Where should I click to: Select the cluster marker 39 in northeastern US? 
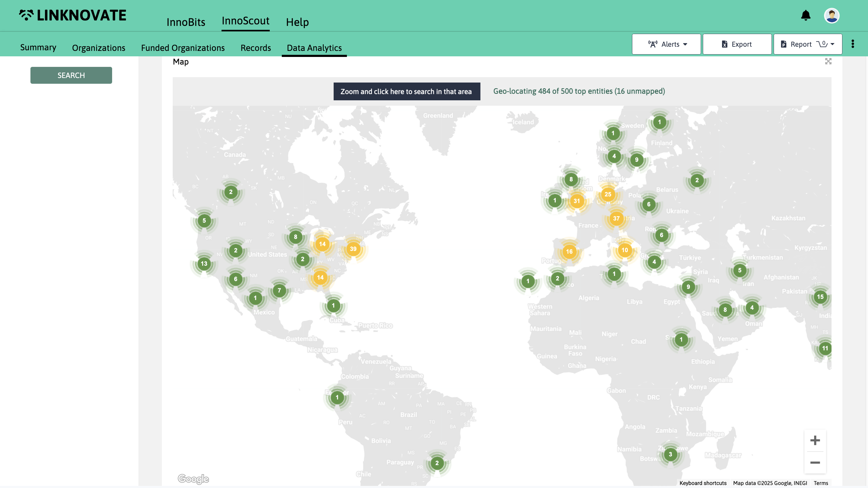[353, 249]
